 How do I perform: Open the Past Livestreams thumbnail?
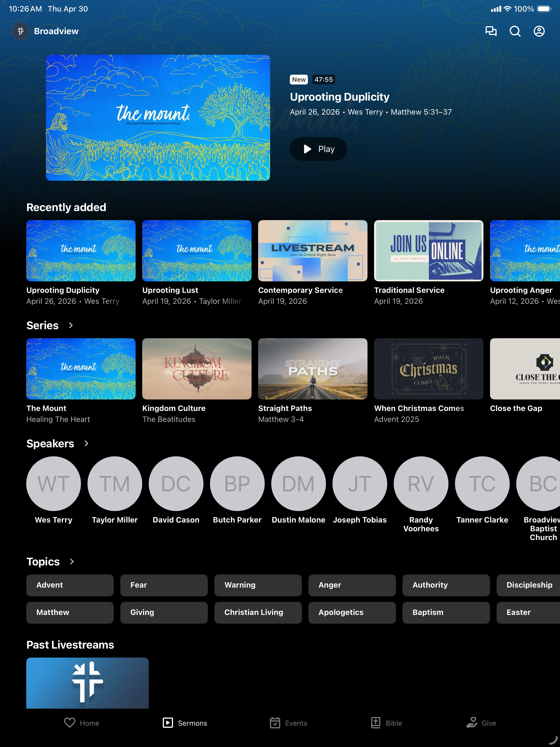pos(87,682)
